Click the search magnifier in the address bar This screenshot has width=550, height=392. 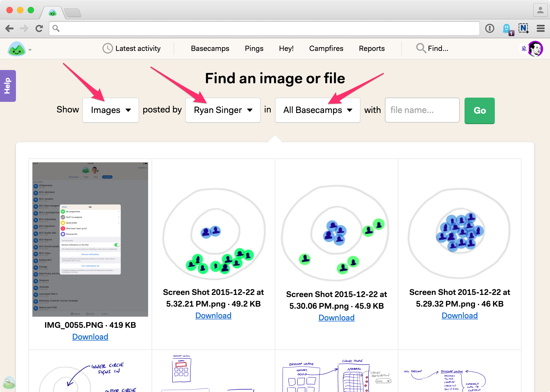(56, 28)
